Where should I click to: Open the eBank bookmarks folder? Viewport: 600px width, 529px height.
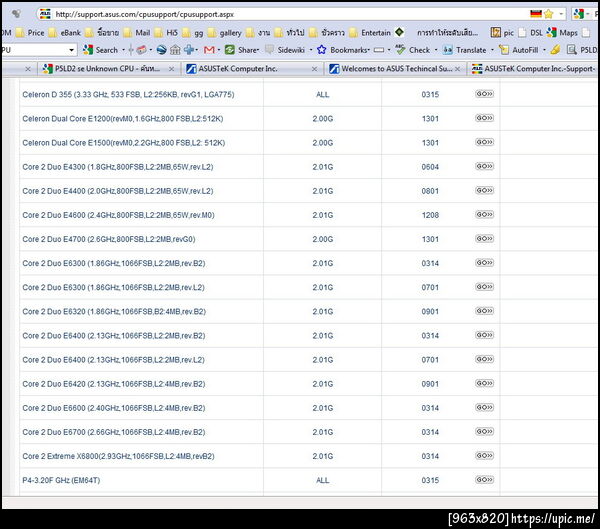coord(65,33)
